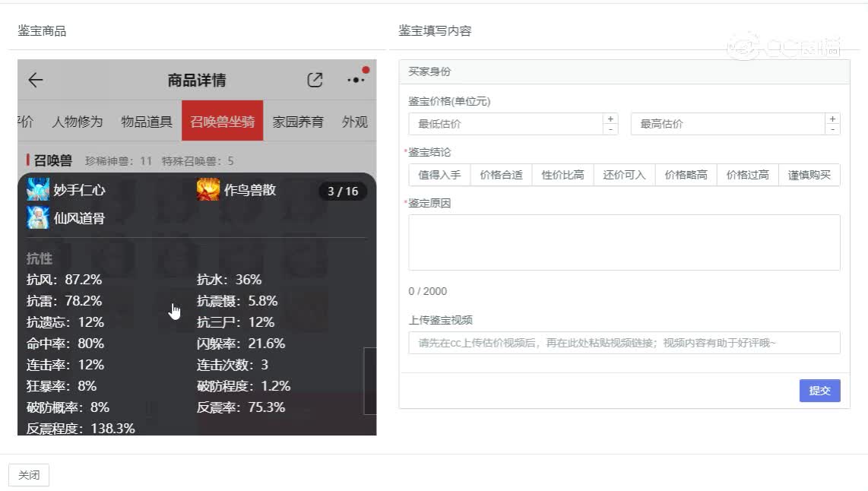Click the 抗遗忘: 12% stat text
The image size is (868, 491).
65,322
